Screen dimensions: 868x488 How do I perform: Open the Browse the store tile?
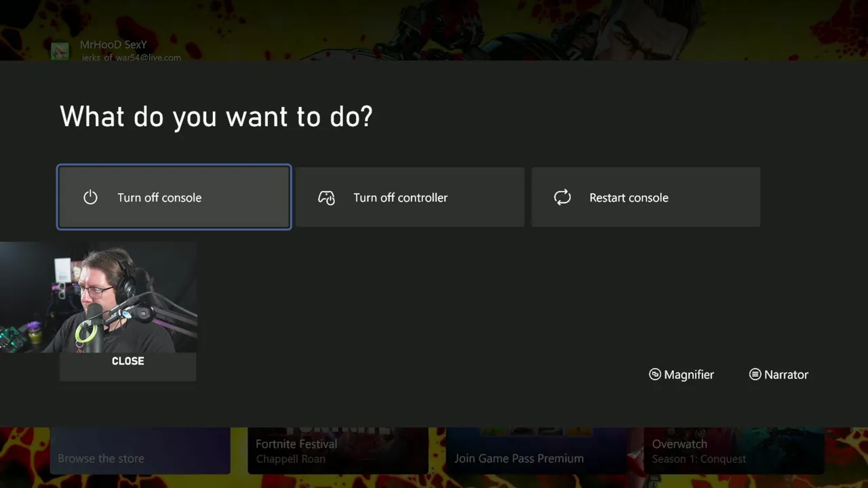140,451
